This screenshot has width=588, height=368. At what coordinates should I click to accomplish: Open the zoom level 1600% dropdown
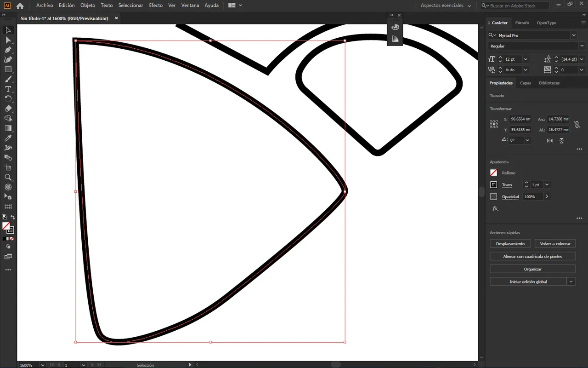[42, 365]
